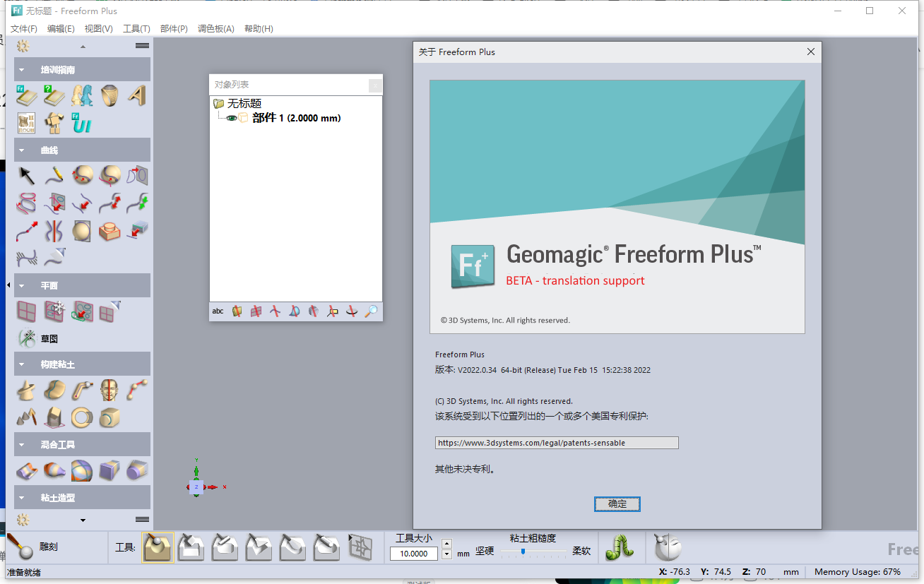Open the Fr UI guide icon
The width and height of the screenshot is (924, 584).
pyautogui.click(x=81, y=123)
